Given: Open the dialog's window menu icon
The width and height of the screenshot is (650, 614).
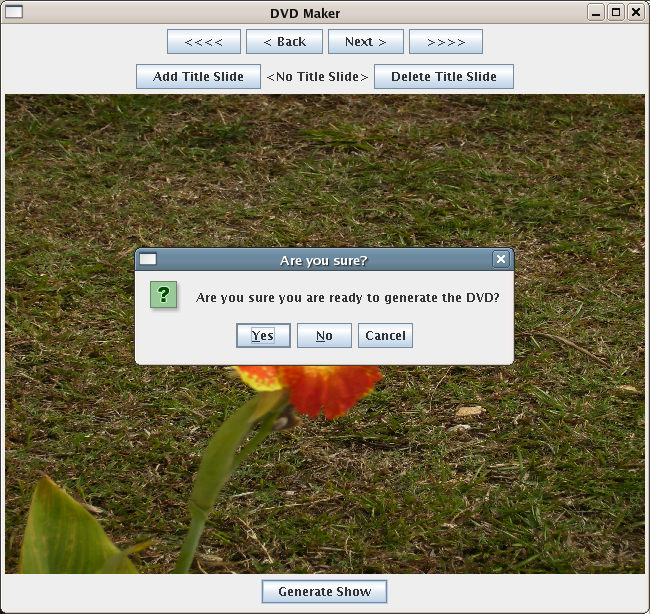Looking at the screenshot, I should [148, 259].
